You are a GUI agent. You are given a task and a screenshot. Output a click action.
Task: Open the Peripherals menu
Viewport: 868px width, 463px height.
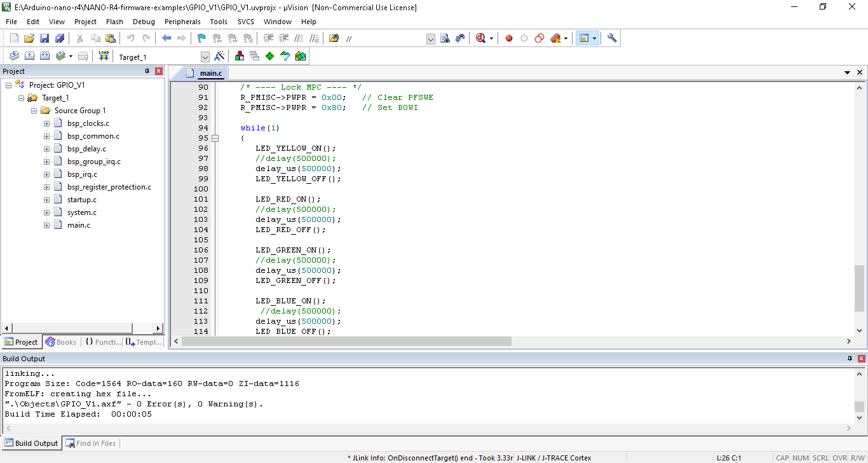click(x=182, y=22)
